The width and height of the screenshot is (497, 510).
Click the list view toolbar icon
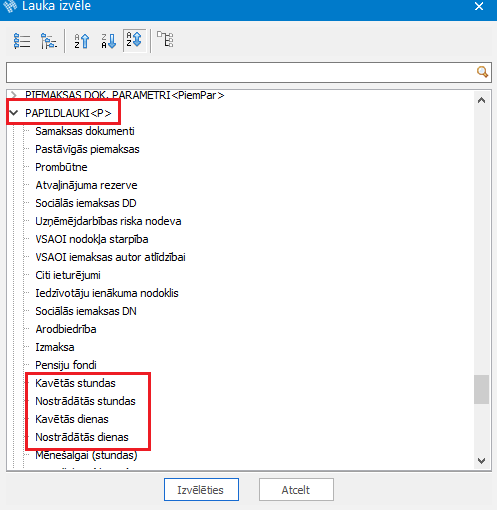[x=22, y=41]
